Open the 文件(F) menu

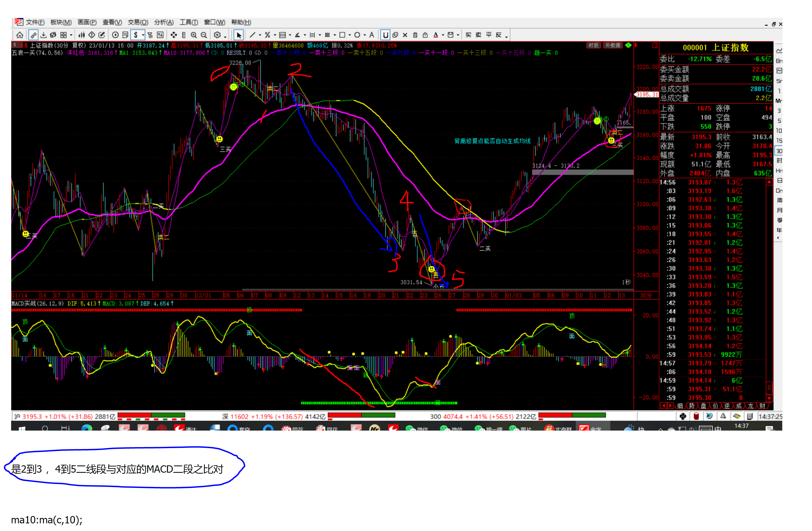click(x=35, y=22)
